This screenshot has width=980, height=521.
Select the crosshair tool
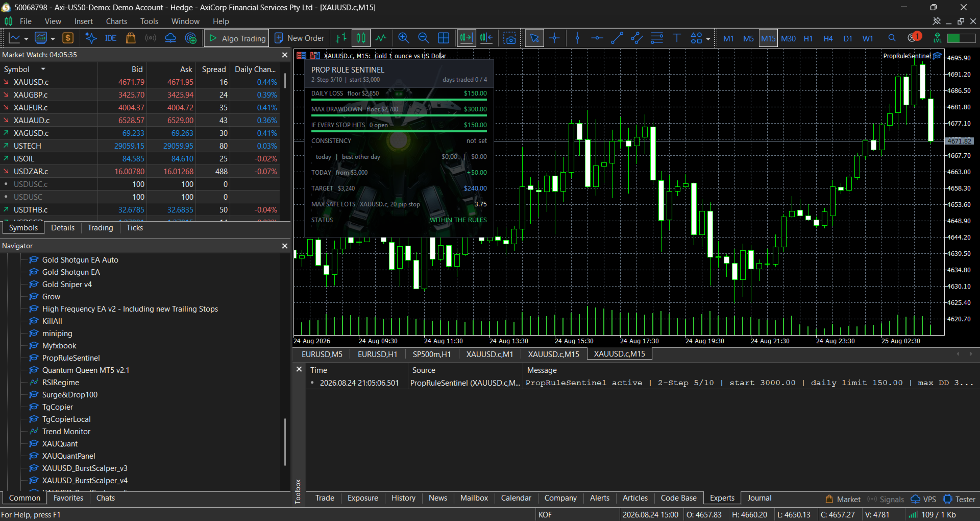pos(554,38)
